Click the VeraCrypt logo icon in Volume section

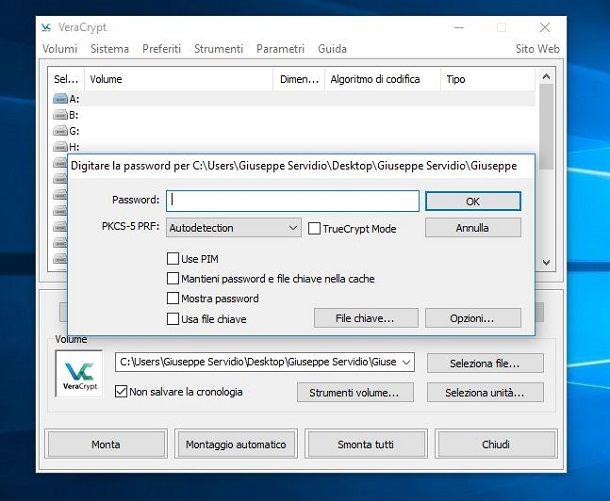click(x=79, y=373)
